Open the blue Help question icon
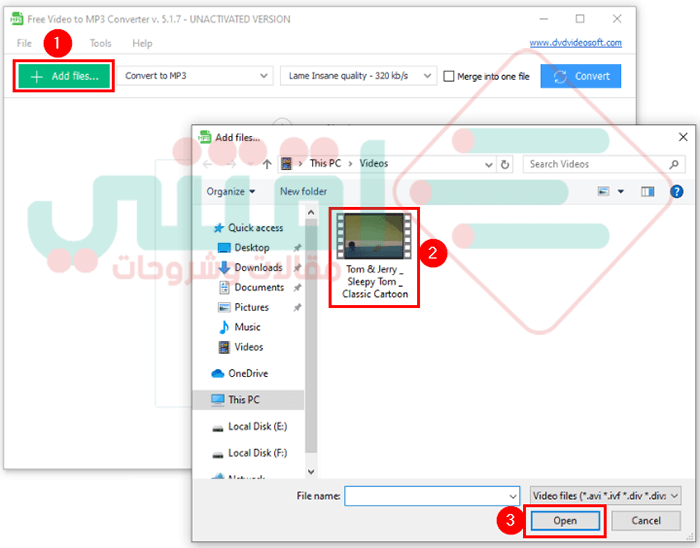The image size is (700, 548). click(x=676, y=191)
